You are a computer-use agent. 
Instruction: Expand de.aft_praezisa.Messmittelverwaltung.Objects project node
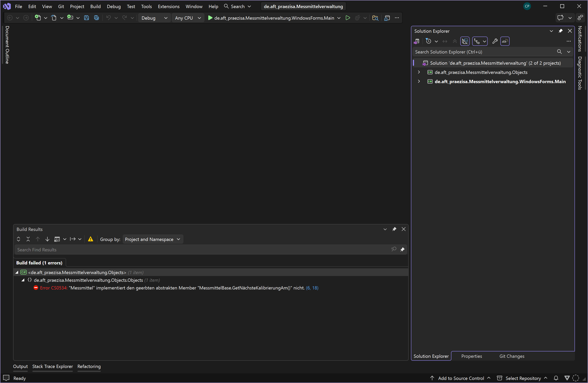click(419, 72)
